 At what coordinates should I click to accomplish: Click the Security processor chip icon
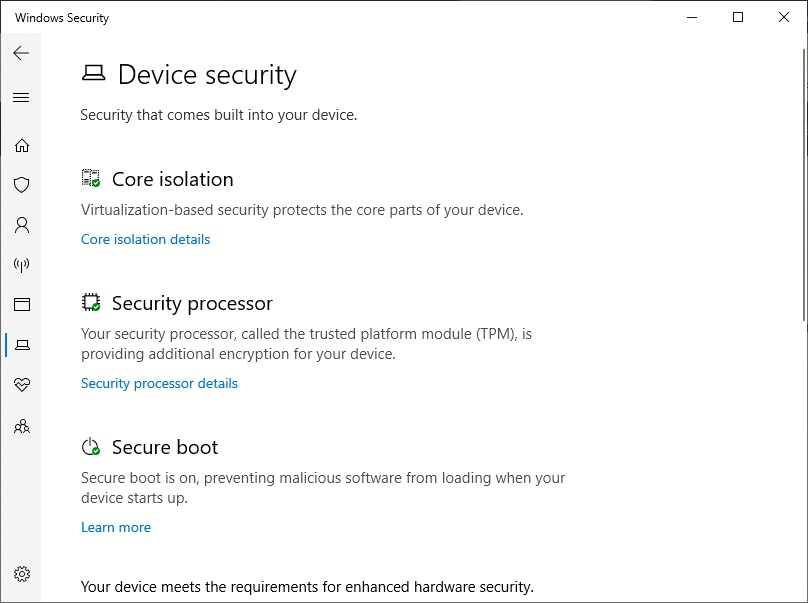[91, 303]
